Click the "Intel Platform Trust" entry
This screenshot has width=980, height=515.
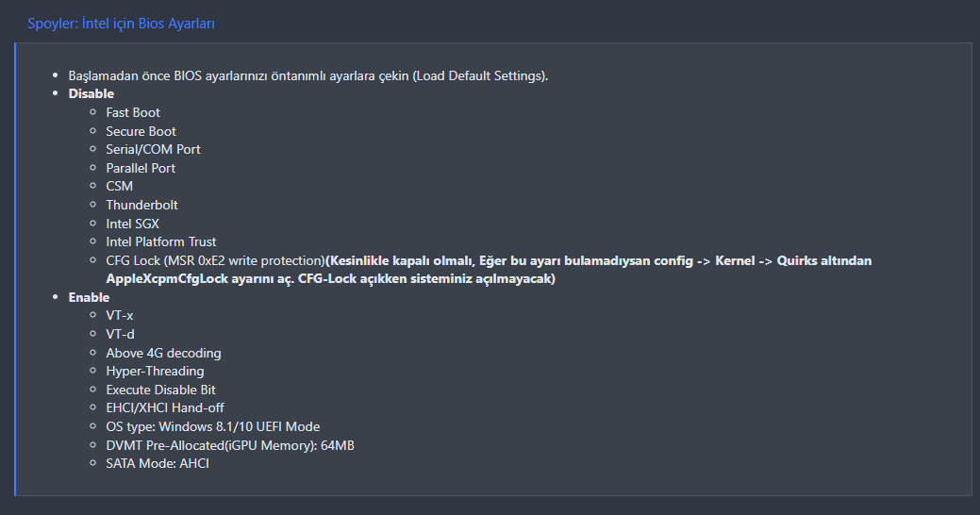pos(161,241)
